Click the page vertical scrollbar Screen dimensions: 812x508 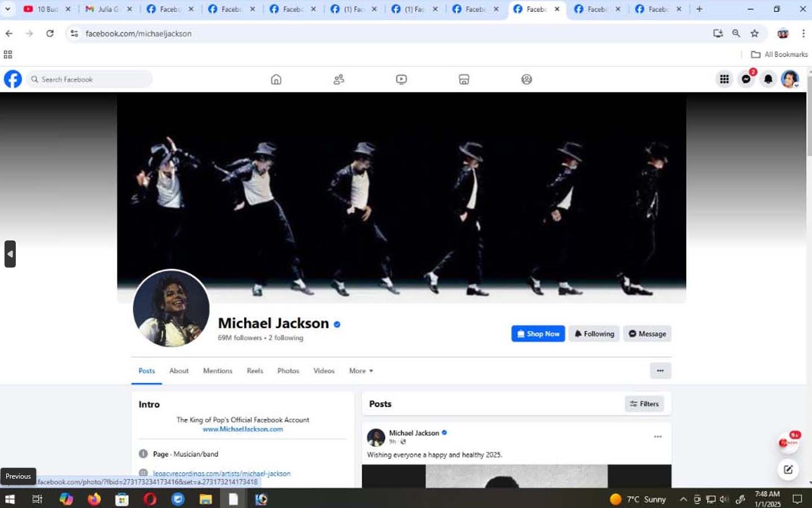(x=809, y=116)
